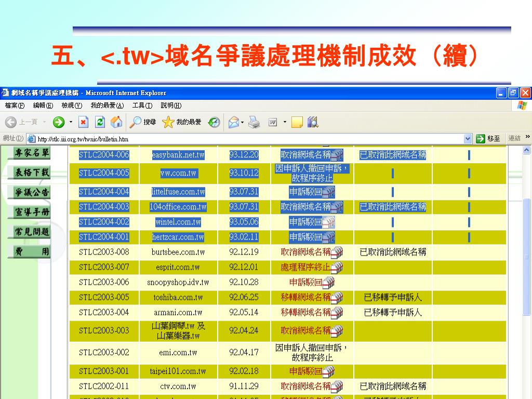This screenshot has width=532, height=399.
Task: Open decision document icon for wintel.com.tw
Action: [328, 222]
